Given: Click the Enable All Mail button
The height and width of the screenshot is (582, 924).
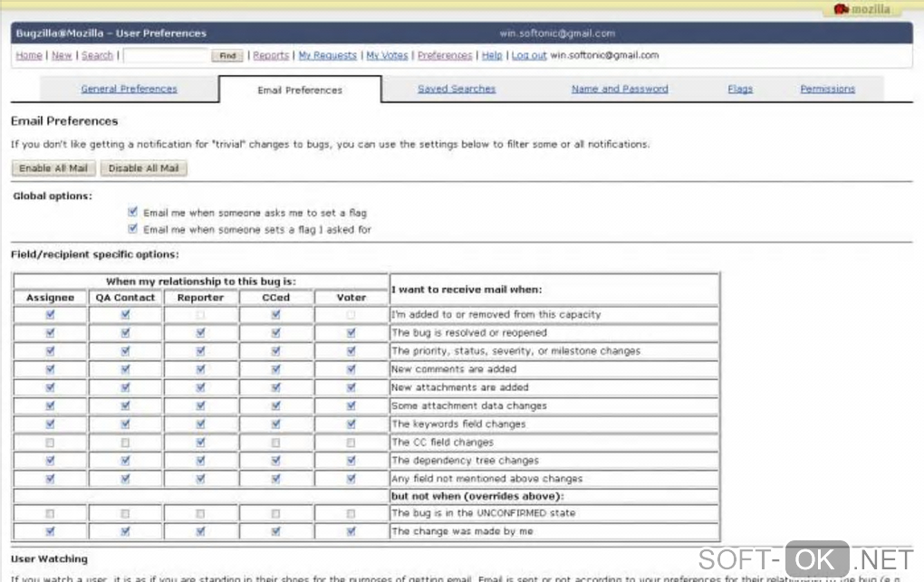Looking at the screenshot, I should pos(53,168).
